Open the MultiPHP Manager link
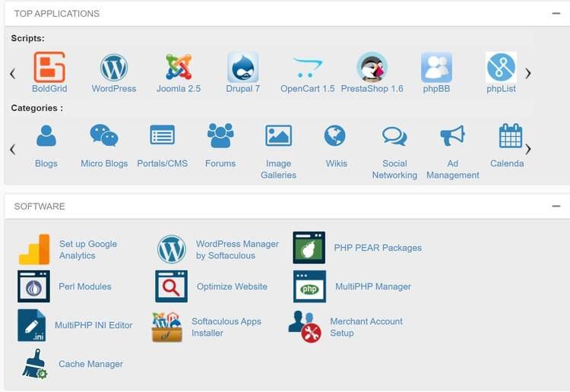The width and height of the screenshot is (570, 392). [x=373, y=286]
